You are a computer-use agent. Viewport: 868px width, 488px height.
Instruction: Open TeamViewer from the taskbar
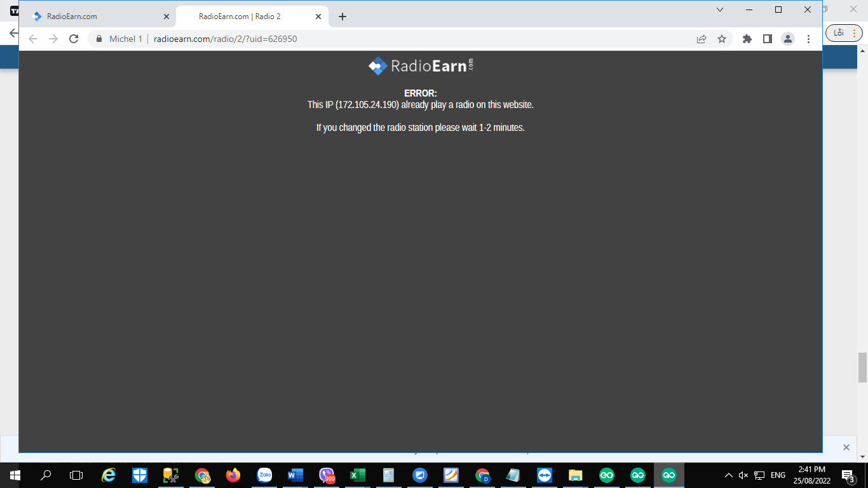545,475
